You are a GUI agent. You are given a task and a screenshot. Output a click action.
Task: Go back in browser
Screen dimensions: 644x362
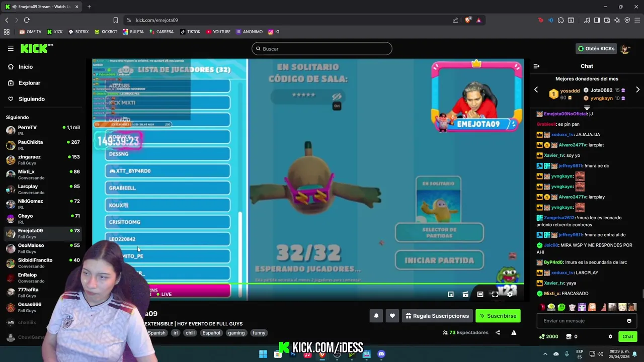point(7,20)
